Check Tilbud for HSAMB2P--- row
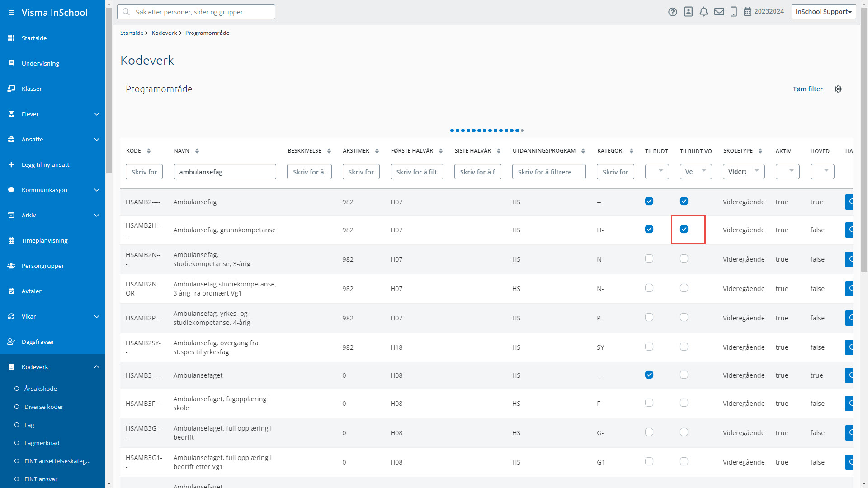 (649, 317)
